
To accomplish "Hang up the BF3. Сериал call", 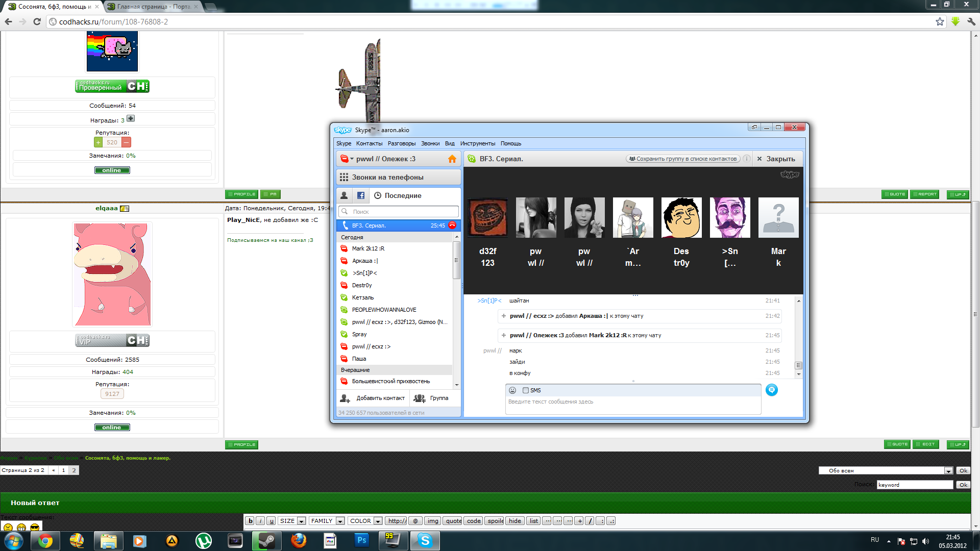I will point(452,225).
